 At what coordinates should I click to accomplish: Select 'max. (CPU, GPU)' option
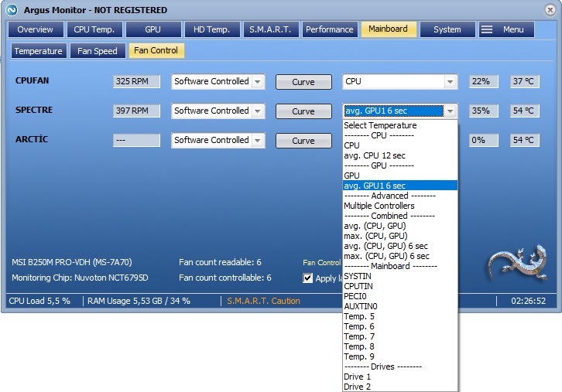coord(400,236)
